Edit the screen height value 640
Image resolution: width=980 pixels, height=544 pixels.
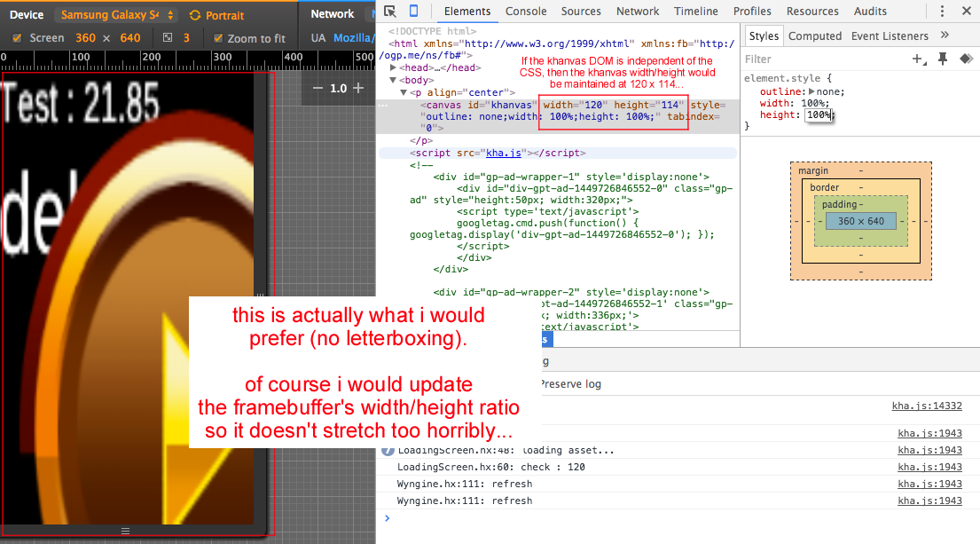[130, 38]
